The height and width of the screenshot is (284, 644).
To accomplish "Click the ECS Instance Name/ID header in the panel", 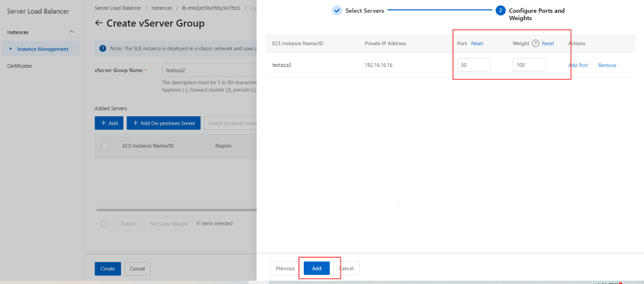I will point(298,43).
